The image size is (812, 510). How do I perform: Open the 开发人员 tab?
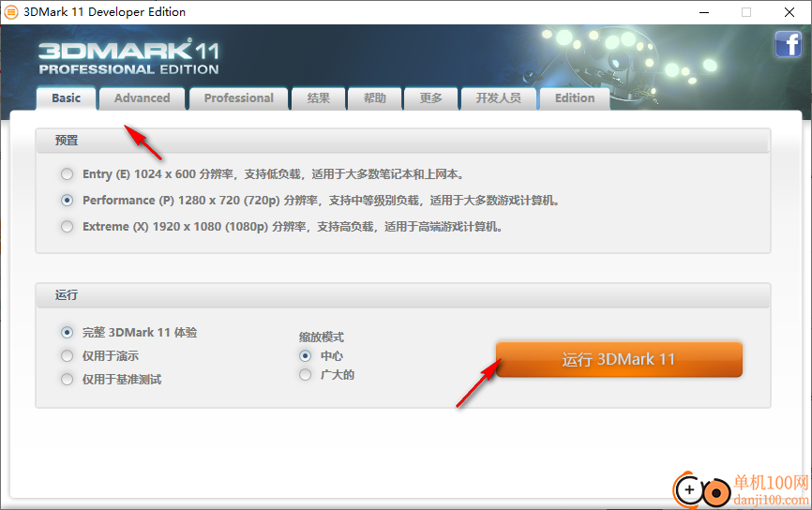tap(499, 98)
